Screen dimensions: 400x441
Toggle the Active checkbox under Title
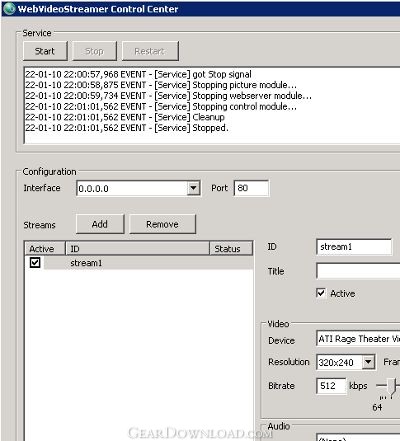pos(321,293)
